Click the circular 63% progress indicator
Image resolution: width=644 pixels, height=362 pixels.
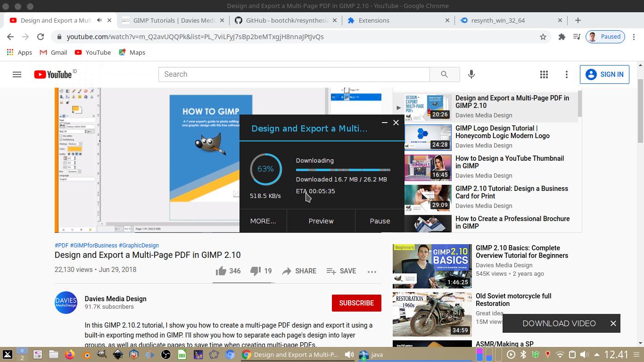point(265,169)
